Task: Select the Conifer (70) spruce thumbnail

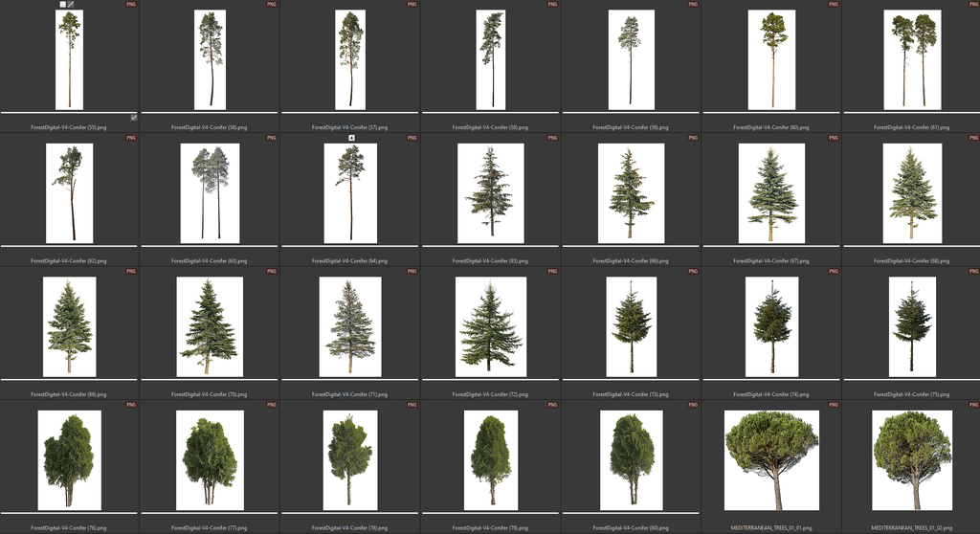Action: click(x=210, y=326)
